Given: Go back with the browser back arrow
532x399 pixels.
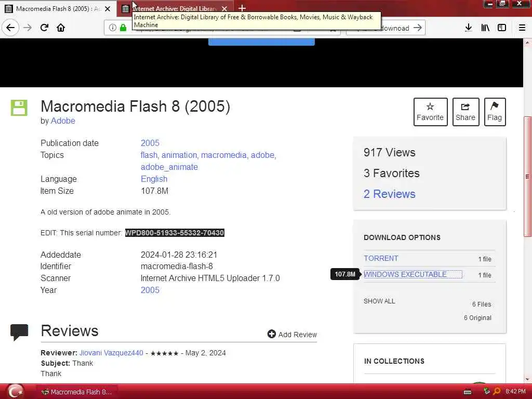Looking at the screenshot, I should point(10,28).
